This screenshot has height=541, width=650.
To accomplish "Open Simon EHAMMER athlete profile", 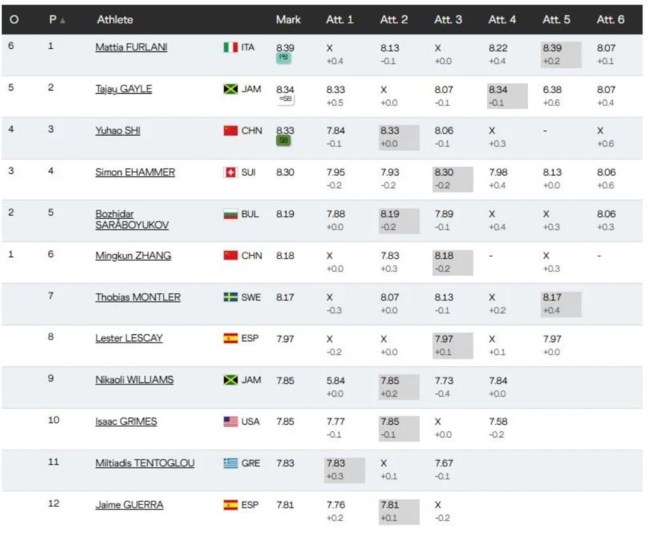I will tap(135, 172).
